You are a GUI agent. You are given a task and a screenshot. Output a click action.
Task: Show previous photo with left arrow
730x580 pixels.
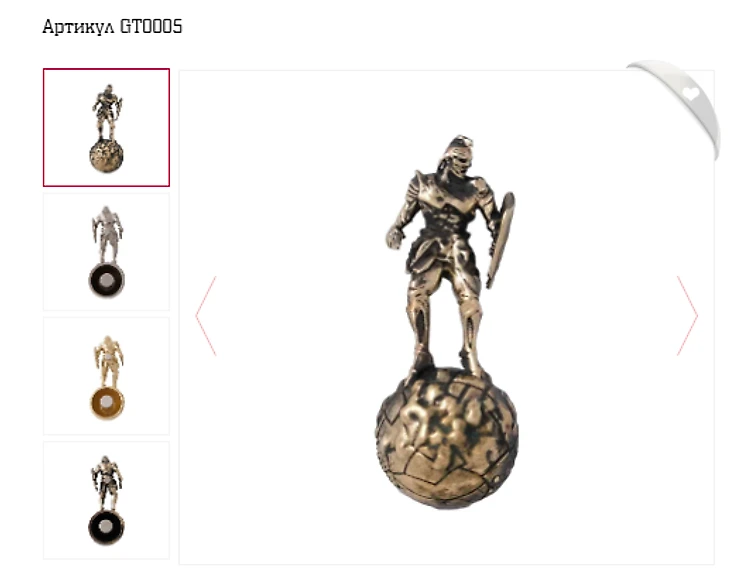pos(206,316)
